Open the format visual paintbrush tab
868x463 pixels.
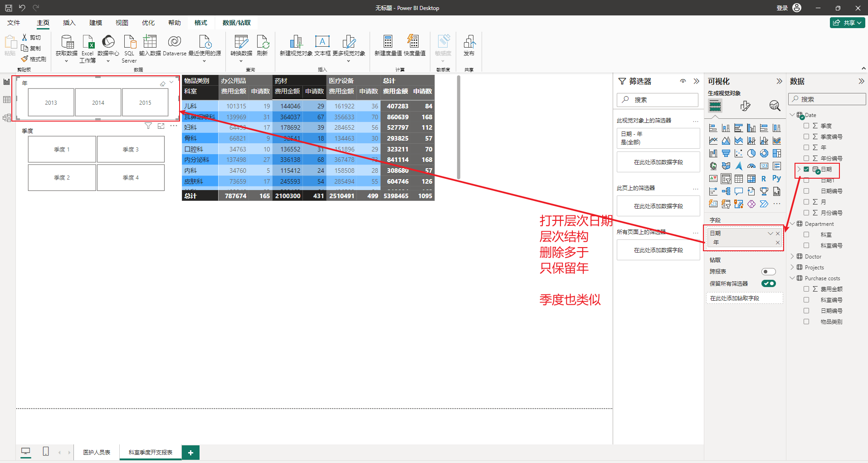(x=745, y=106)
